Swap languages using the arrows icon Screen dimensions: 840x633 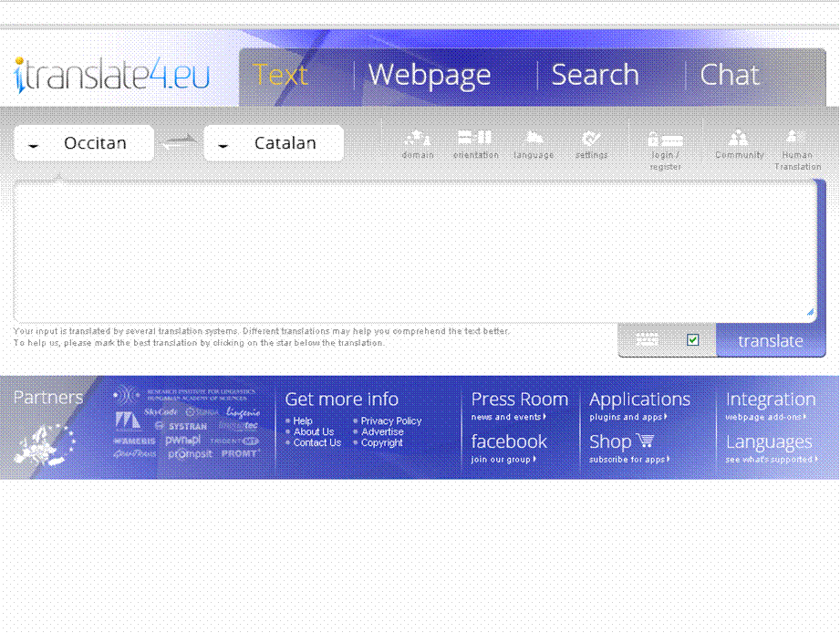179,142
